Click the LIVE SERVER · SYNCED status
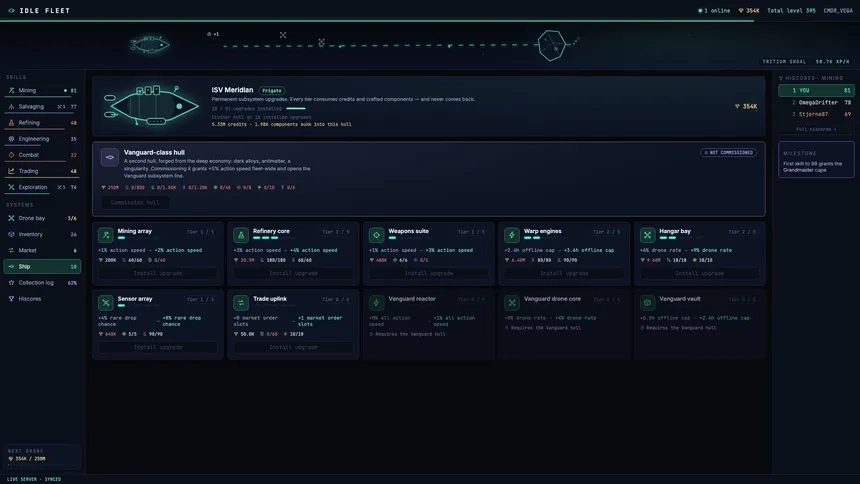860x484 pixels. click(34, 479)
